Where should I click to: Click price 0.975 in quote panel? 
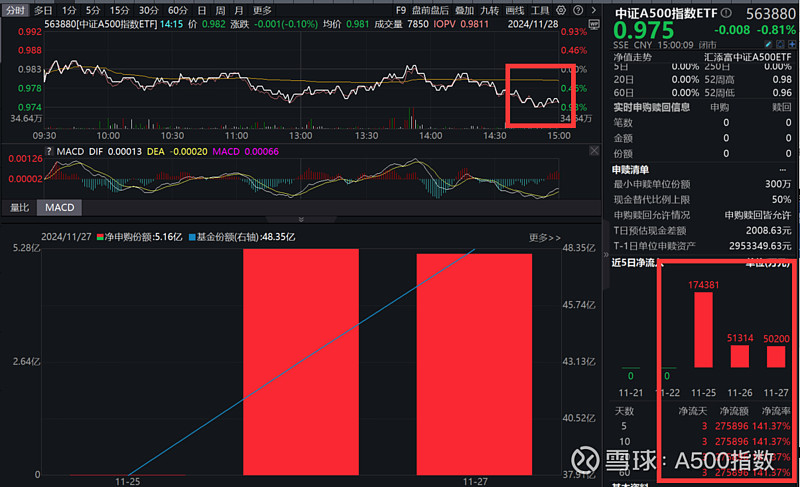[x=643, y=31]
